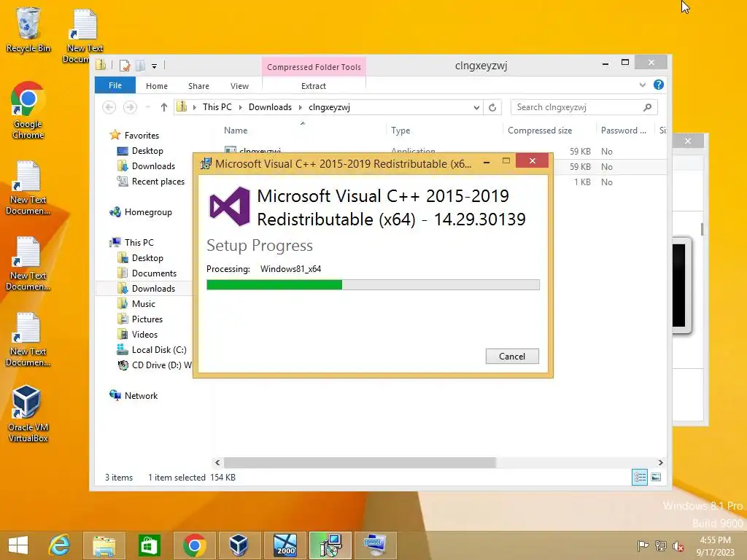This screenshot has width=747, height=560.
Task: Sort by the Type column header
Action: pyautogui.click(x=444, y=130)
